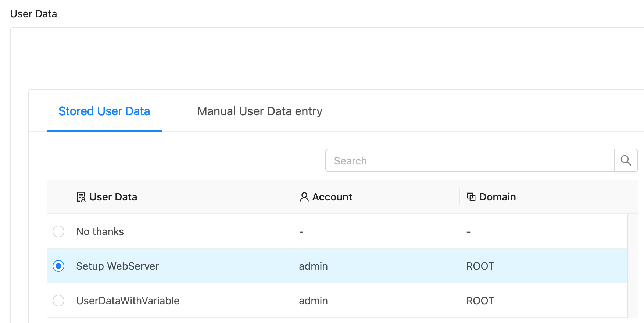Click the Domain column icon
The height and width of the screenshot is (323, 644).
(x=471, y=197)
